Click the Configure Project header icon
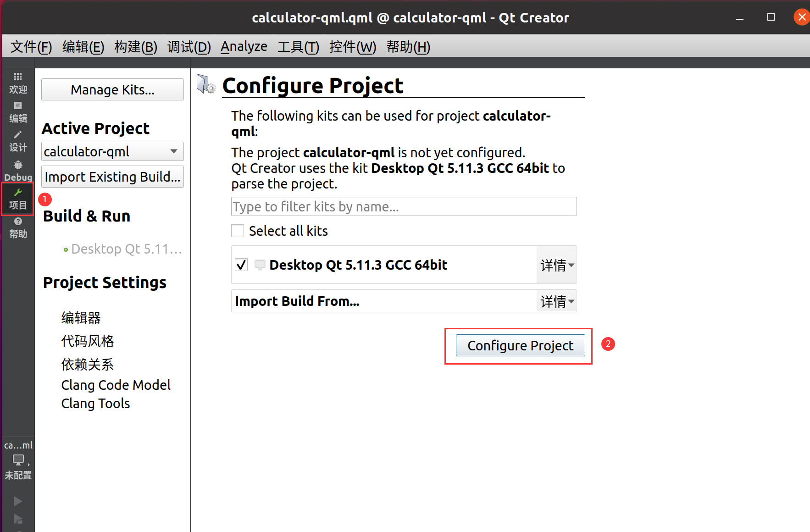The height and width of the screenshot is (532, 810). click(x=206, y=84)
